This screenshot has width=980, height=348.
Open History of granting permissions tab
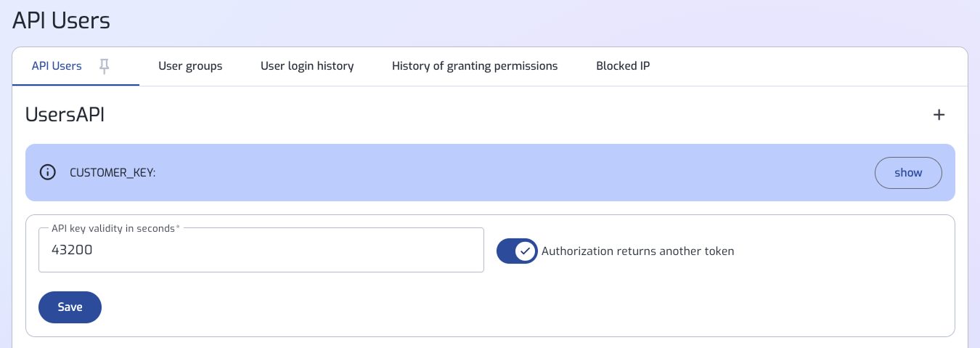(475, 66)
